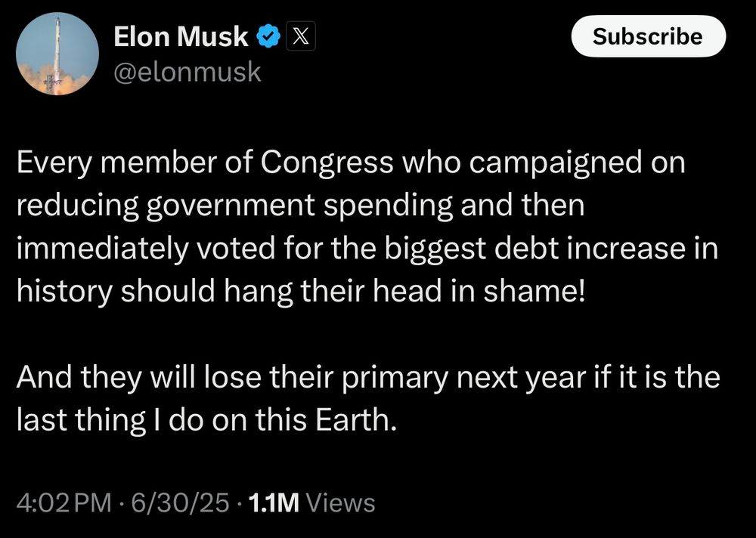Image resolution: width=756 pixels, height=538 pixels.
Task: Visit the @elonmusk handle link
Action: [x=187, y=73]
